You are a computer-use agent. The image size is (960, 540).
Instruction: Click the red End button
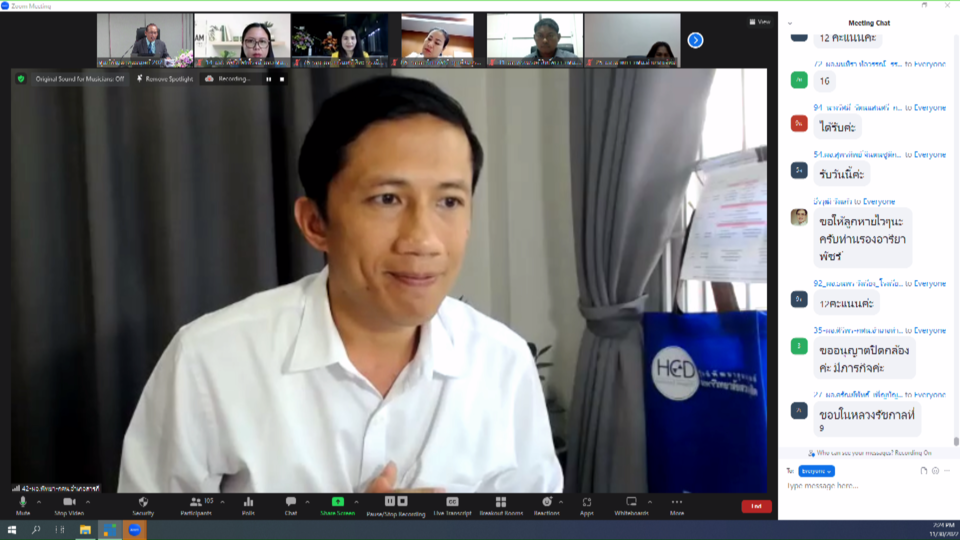point(756,506)
